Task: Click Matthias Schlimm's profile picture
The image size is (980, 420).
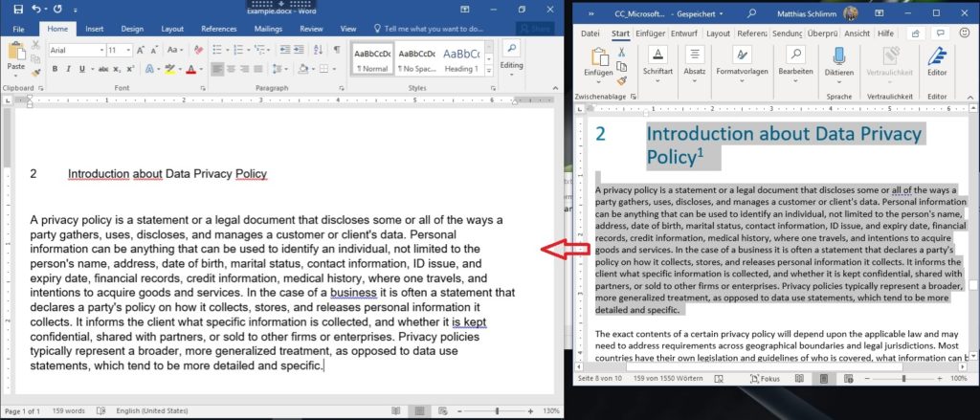Action: (850, 12)
